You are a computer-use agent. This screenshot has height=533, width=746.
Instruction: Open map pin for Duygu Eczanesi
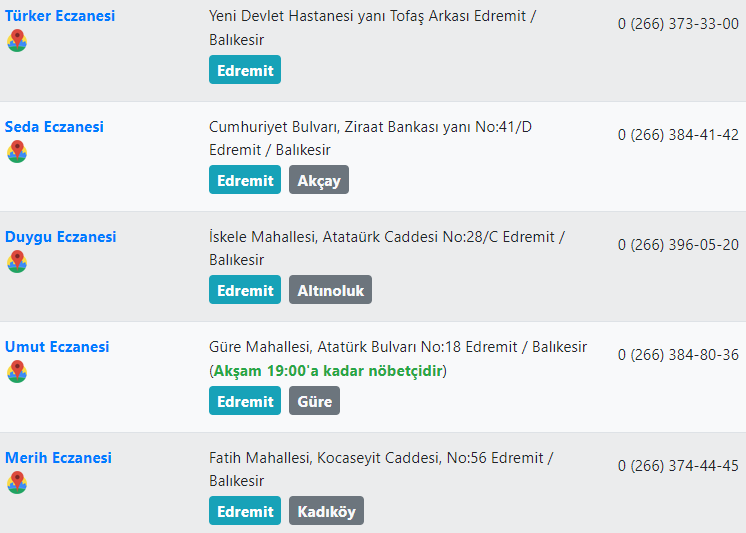tap(17, 261)
